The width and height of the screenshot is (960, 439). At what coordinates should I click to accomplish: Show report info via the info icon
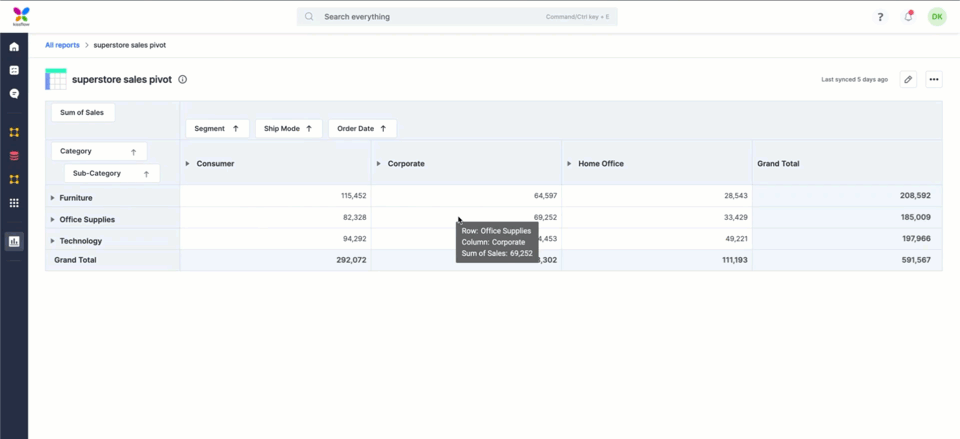tap(182, 80)
